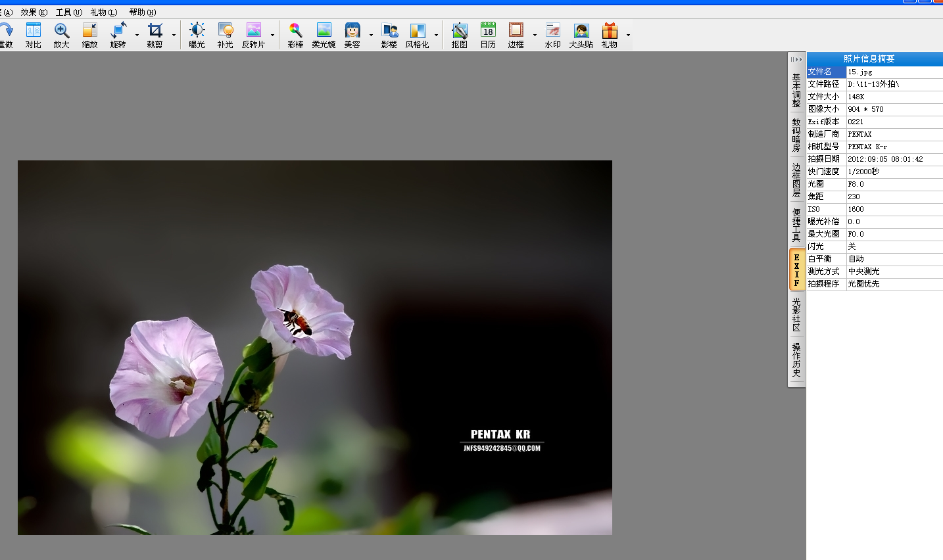Apply a 风格化 (Stylize) effect

[419, 34]
